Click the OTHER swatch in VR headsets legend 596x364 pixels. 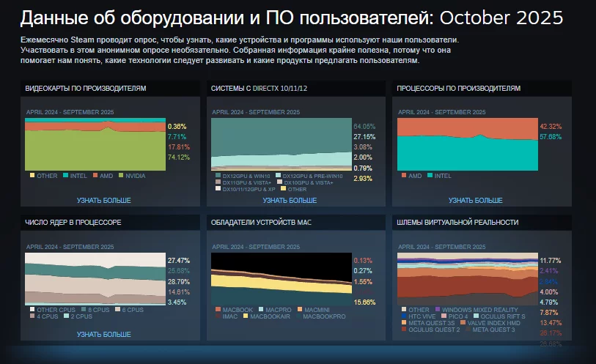[404, 309]
